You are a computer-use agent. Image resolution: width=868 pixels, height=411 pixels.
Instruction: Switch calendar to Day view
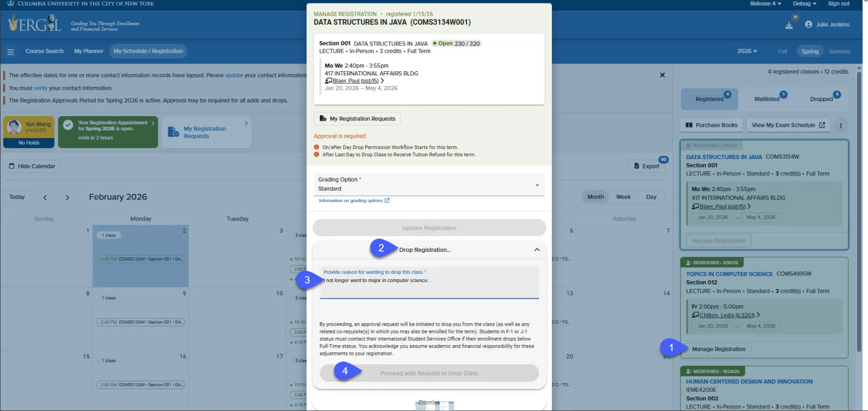(x=651, y=197)
